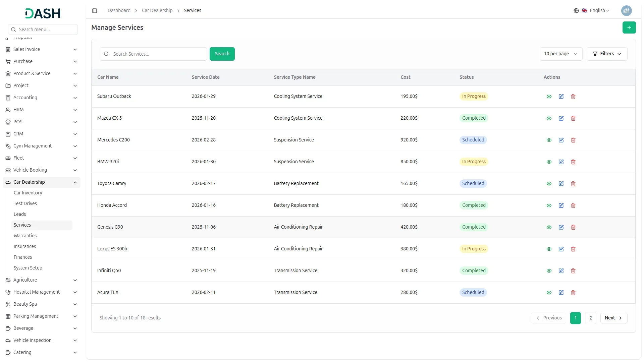Edit the Mazda CX-5 service entry
Image resolution: width=644 pixels, height=362 pixels.
click(x=561, y=118)
